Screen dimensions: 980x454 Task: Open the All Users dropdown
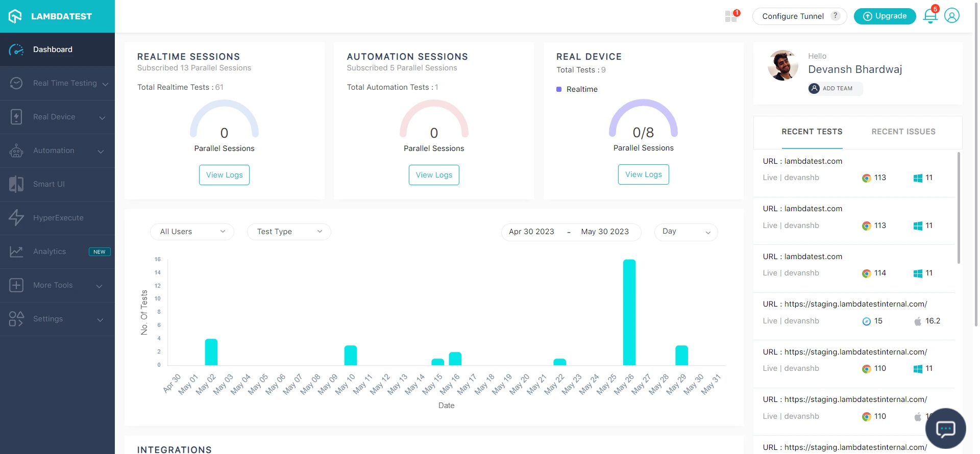pyautogui.click(x=192, y=232)
